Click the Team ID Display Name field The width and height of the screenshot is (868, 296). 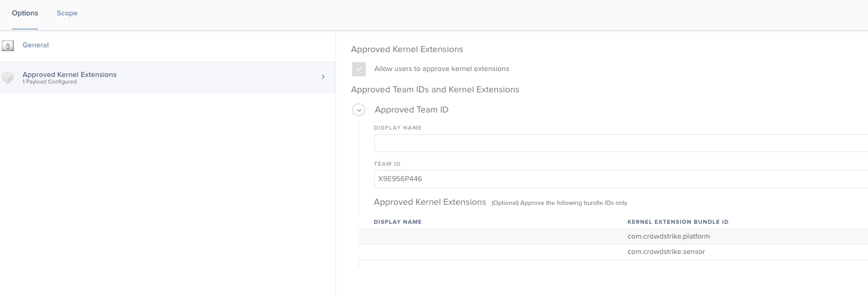point(621,143)
